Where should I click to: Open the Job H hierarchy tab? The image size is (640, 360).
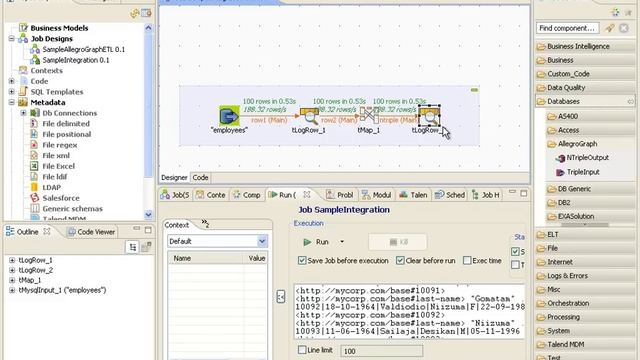click(486, 195)
